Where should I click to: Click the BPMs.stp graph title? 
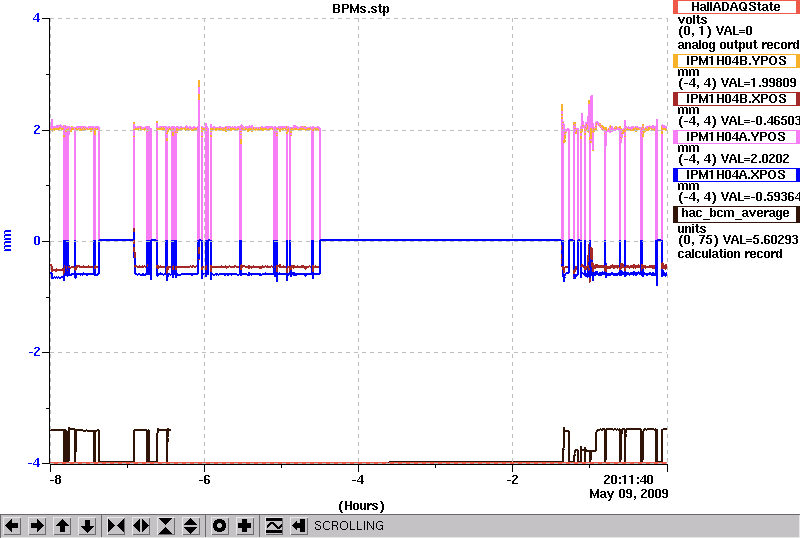point(361,9)
